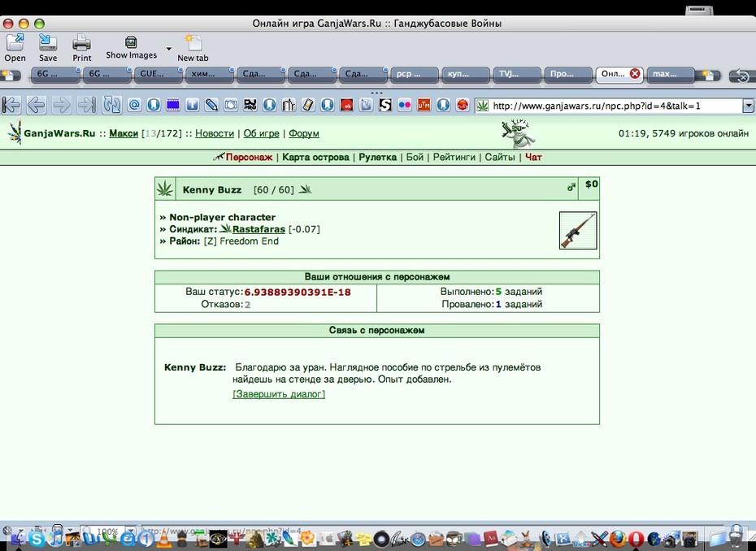Click the status value 6.93889390391E-18
This screenshot has width=756, height=551.
click(298, 292)
